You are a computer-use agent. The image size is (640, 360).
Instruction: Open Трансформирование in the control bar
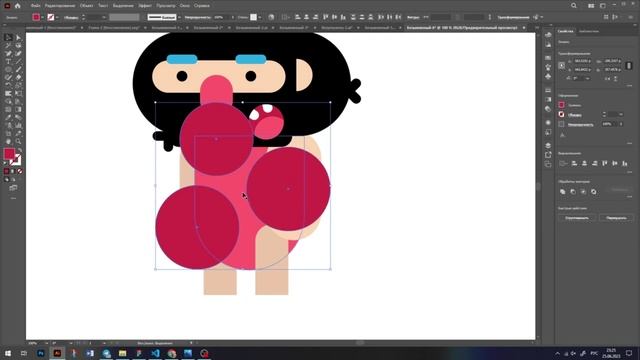(x=513, y=17)
